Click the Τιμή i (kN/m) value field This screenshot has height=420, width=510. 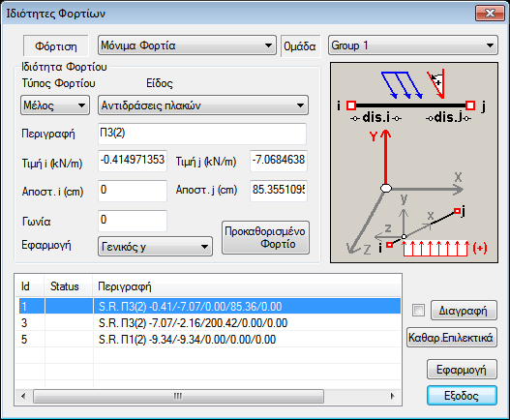133,161
